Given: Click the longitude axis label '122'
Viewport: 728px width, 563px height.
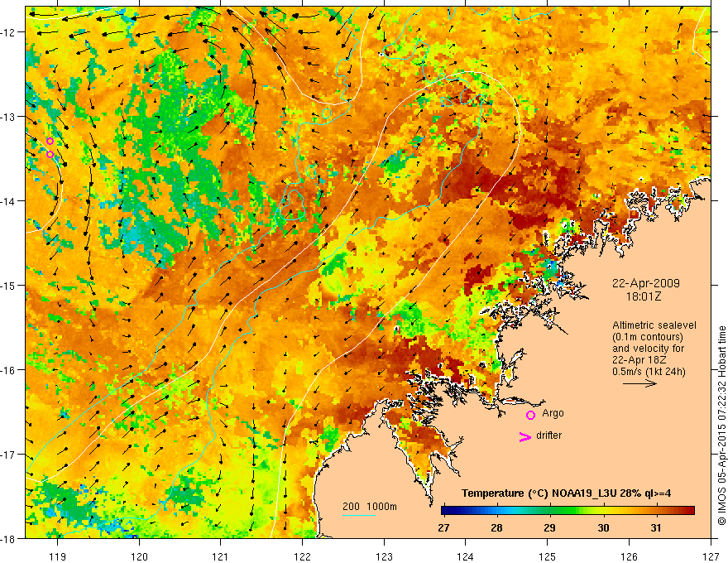Looking at the screenshot, I should pos(302,556).
